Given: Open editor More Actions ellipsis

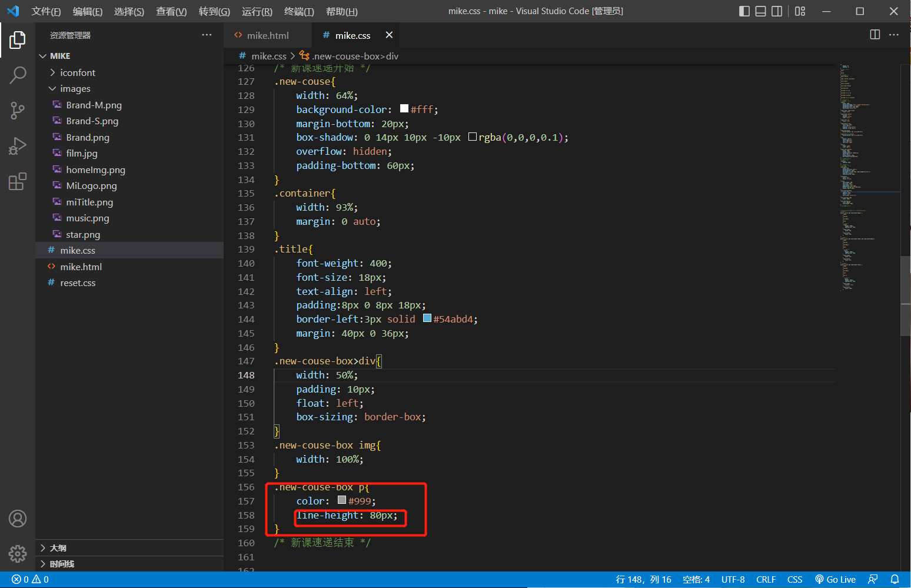Looking at the screenshot, I should coord(894,35).
